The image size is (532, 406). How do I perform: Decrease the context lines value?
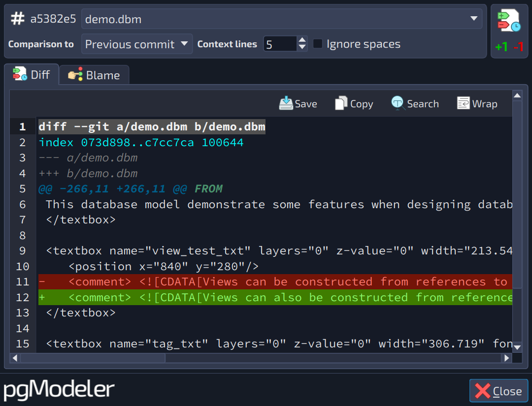click(302, 48)
